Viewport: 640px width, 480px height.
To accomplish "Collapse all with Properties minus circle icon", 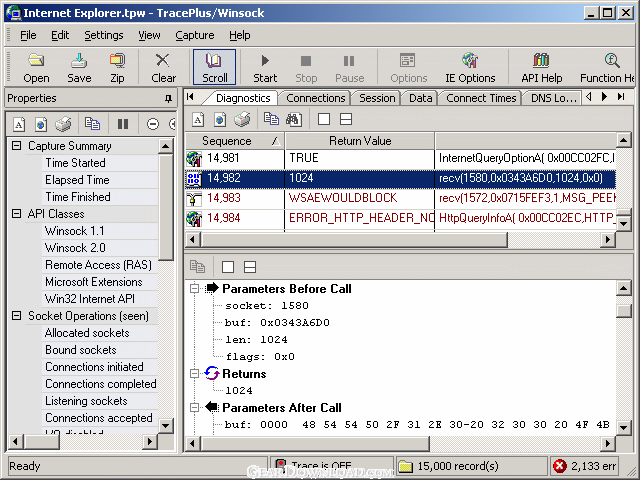I will [x=153, y=124].
